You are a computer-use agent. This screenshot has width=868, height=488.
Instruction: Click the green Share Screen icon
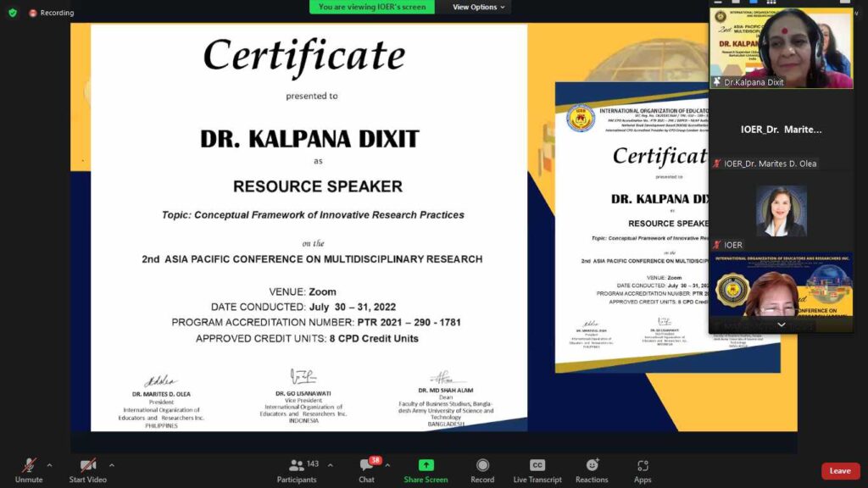[x=426, y=465]
